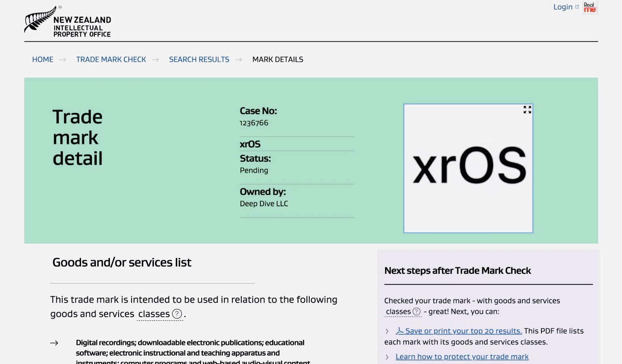The width and height of the screenshot is (622, 364).
Task: Navigate to TRADE MARK CHECK breadcrumb
Action: pyautogui.click(x=111, y=59)
